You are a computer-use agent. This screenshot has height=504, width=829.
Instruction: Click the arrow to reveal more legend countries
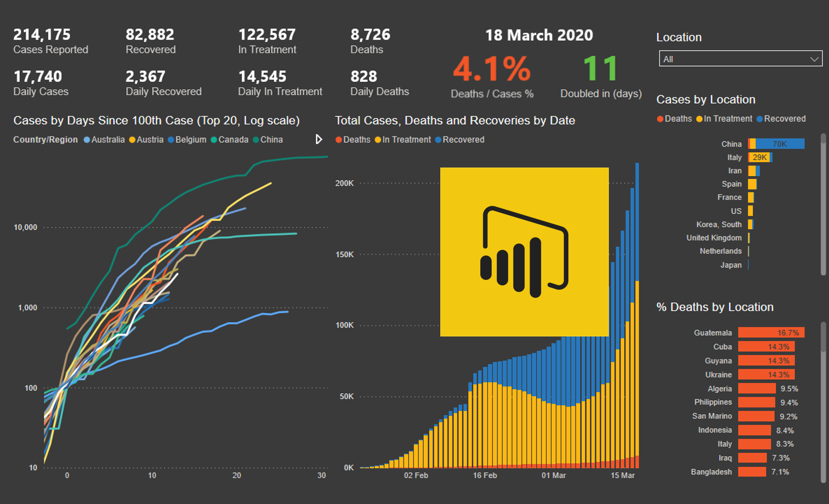tap(319, 139)
